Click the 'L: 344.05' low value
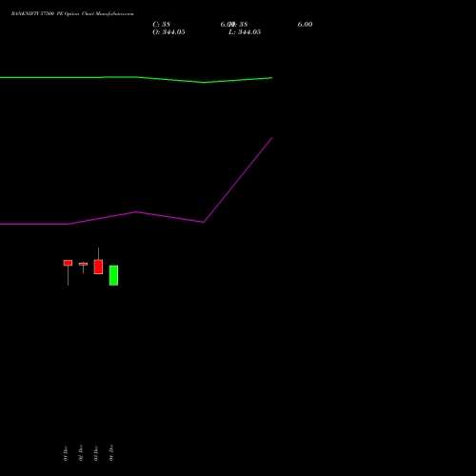Screen dimensions: 476x476 [x=245, y=32]
